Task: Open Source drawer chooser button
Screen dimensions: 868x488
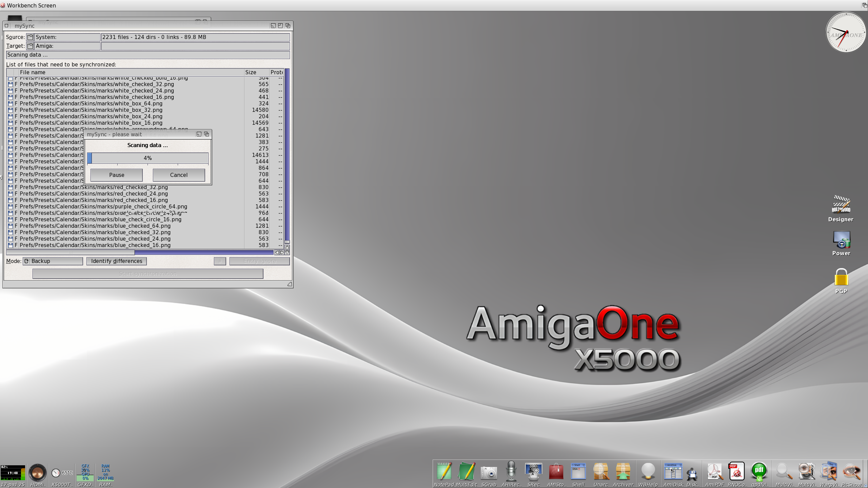Action: 30,37
